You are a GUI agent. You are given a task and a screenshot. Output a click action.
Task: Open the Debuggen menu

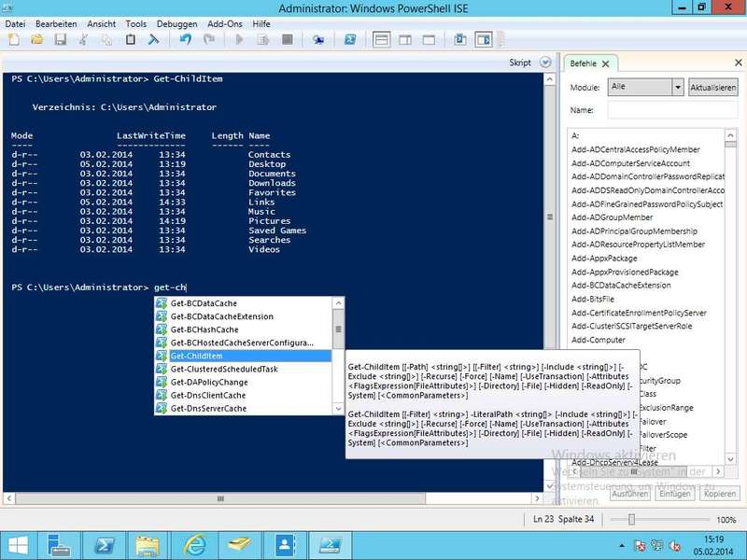click(176, 23)
